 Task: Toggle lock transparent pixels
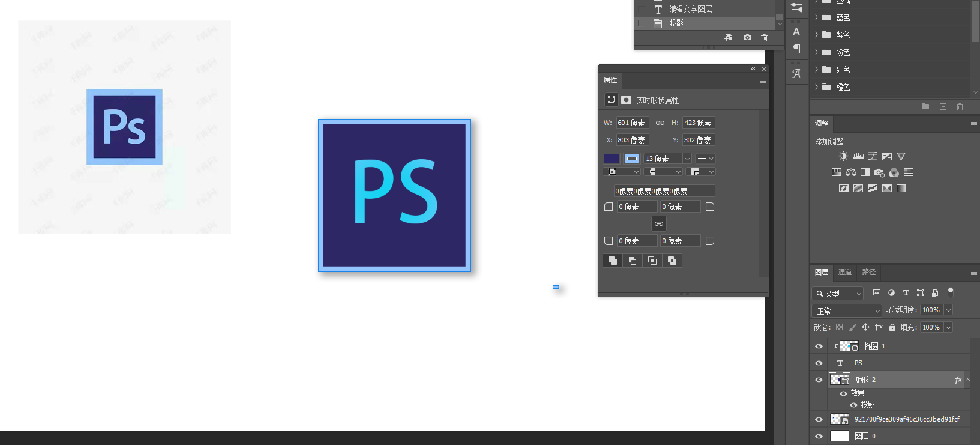pos(839,327)
